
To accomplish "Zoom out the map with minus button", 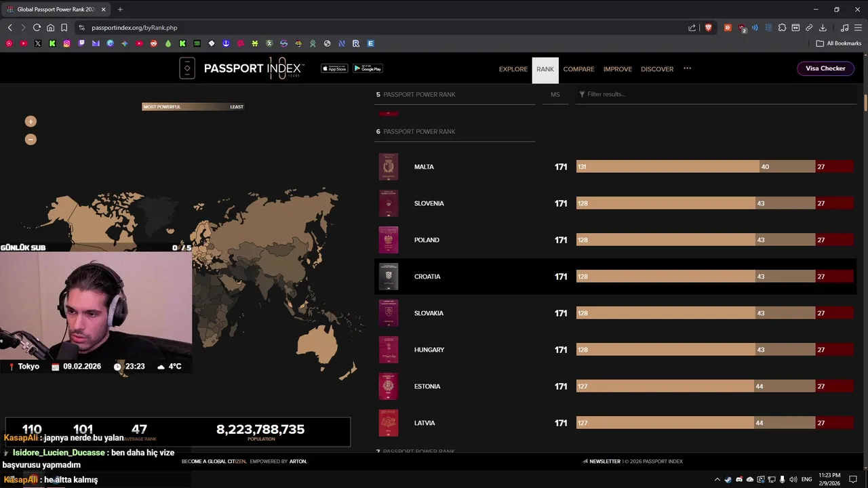I will coord(31,140).
